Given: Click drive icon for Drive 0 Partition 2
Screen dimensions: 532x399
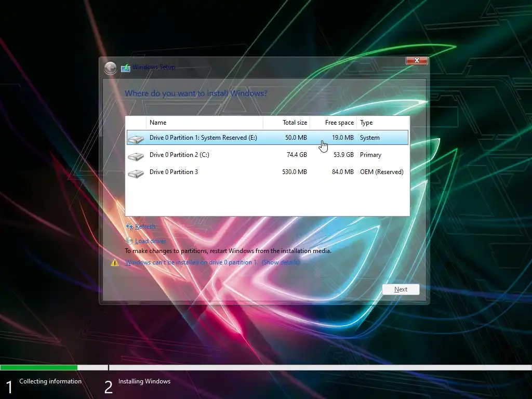Looking at the screenshot, I should click(x=136, y=156).
